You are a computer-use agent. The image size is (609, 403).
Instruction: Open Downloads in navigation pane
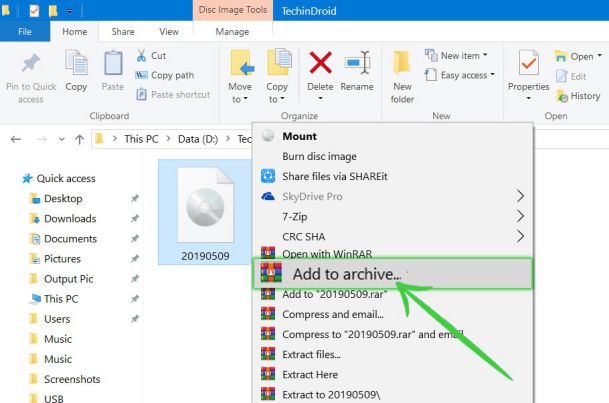click(x=70, y=219)
